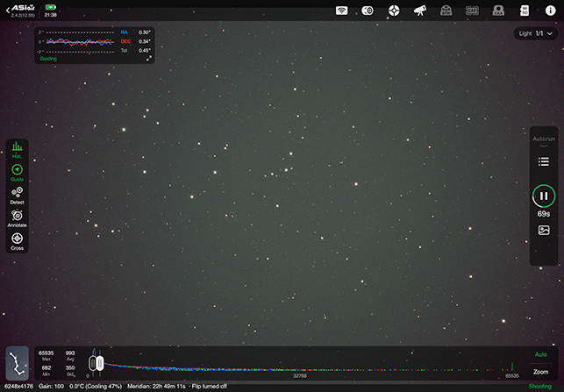
Task: Open main camera settings icon
Action: 368,11
